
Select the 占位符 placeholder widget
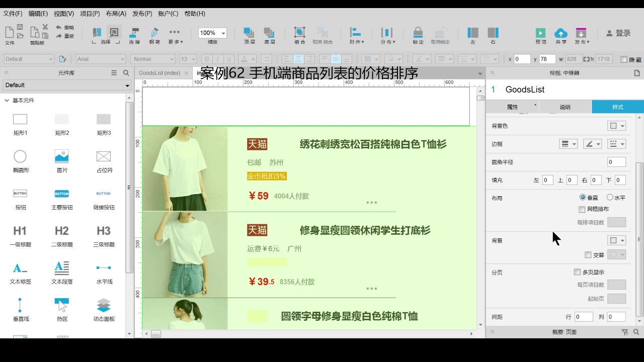104,161
